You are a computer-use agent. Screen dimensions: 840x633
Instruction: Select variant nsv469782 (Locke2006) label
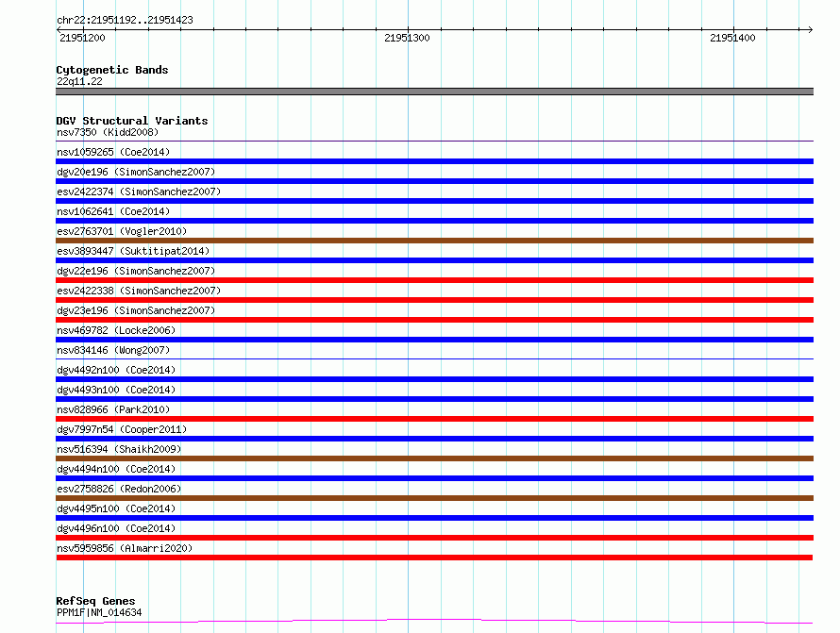(x=116, y=330)
